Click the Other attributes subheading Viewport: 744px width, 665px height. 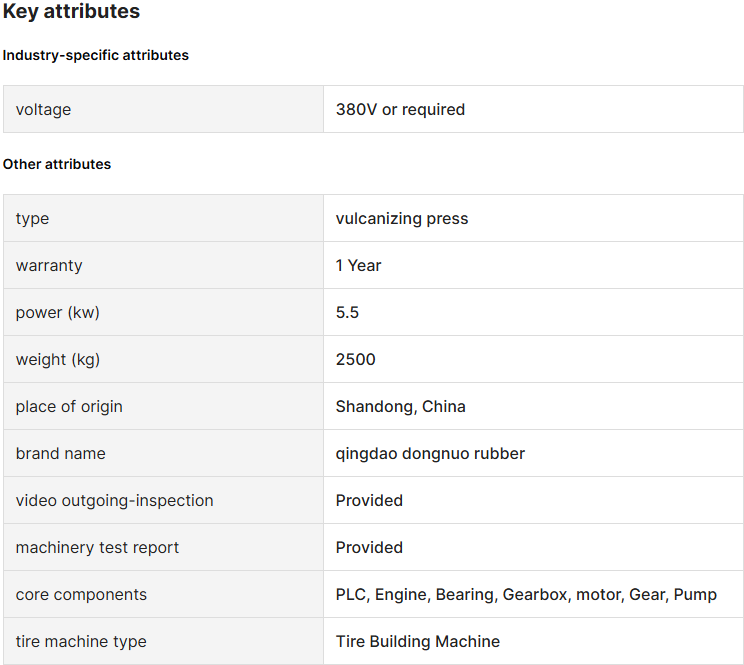pyautogui.click(x=57, y=164)
